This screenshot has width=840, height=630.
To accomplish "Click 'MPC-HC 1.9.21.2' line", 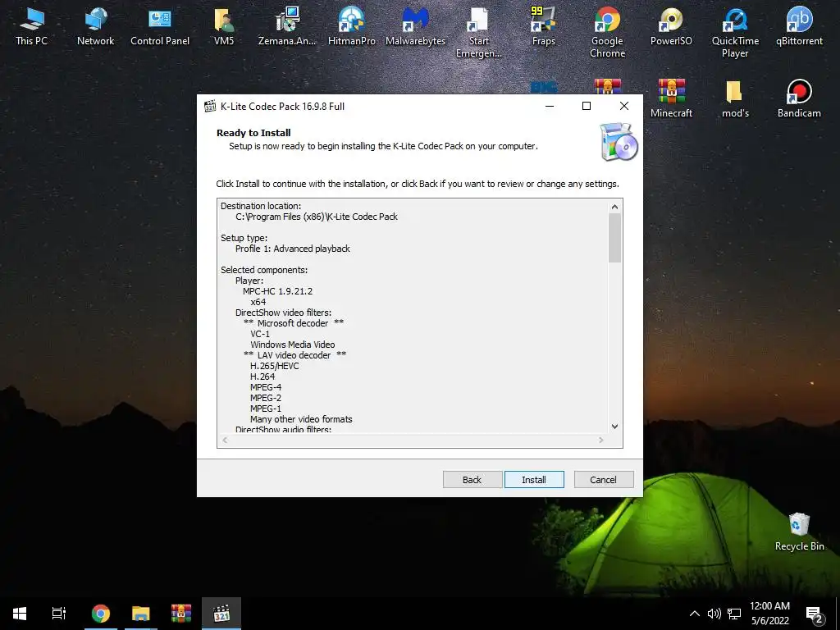I will click(277, 291).
